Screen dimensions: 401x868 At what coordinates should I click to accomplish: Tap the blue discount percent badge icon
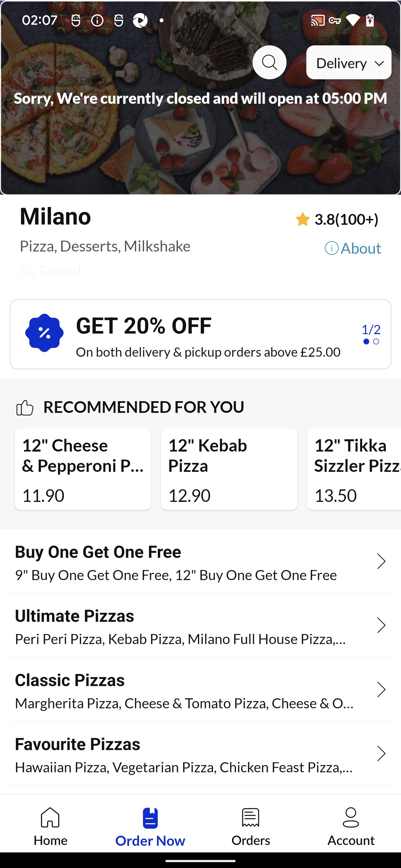pos(44,333)
